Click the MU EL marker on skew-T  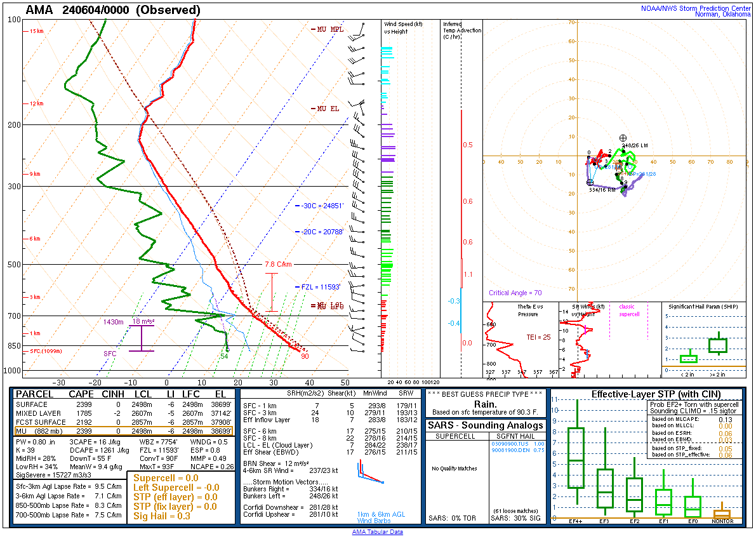[326, 109]
